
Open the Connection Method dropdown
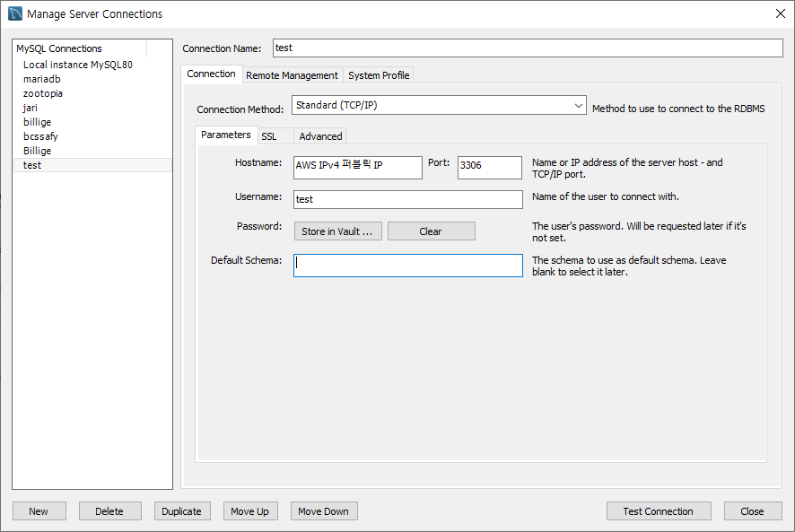pos(439,106)
